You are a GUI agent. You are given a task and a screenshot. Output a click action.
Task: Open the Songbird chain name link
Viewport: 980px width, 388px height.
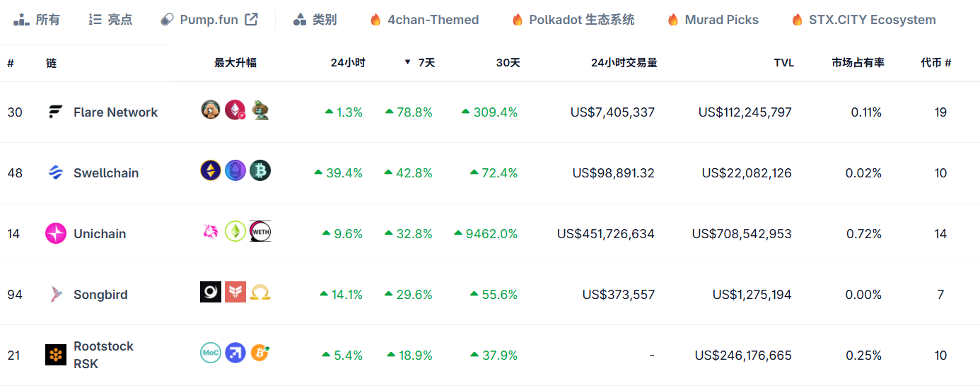(100, 295)
